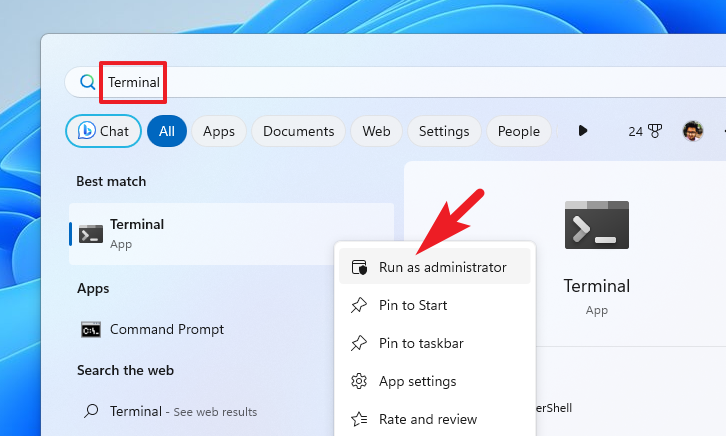Click the Terminal app icon in best match
This screenshot has height=436, width=726.
(91, 234)
